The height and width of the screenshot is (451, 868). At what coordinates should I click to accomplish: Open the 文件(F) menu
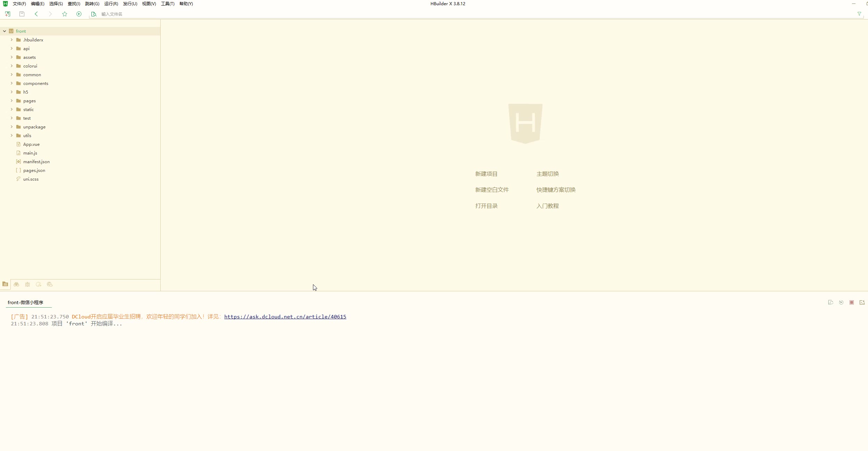click(x=19, y=4)
